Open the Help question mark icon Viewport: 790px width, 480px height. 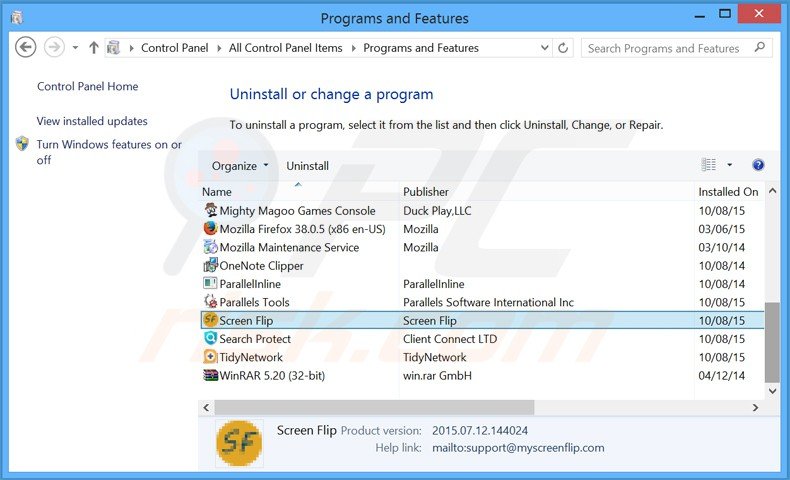click(758, 165)
